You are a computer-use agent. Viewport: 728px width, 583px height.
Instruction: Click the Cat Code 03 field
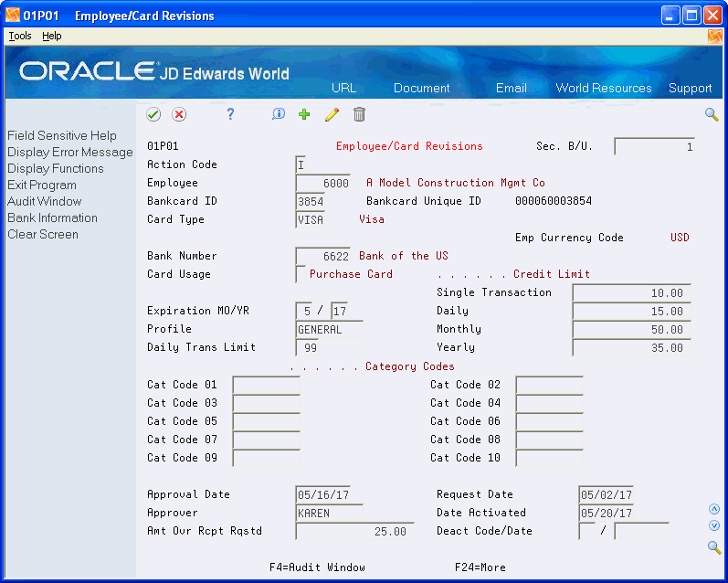coord(267,403)
